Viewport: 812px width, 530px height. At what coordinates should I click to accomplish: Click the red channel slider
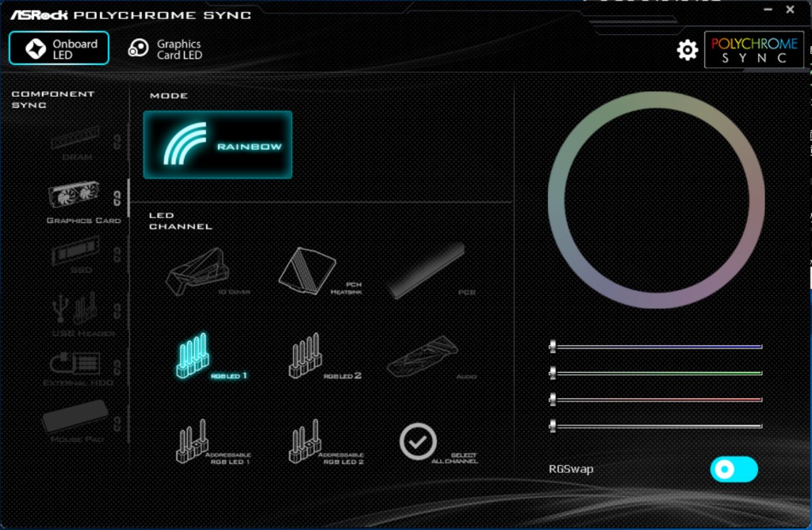656,399
